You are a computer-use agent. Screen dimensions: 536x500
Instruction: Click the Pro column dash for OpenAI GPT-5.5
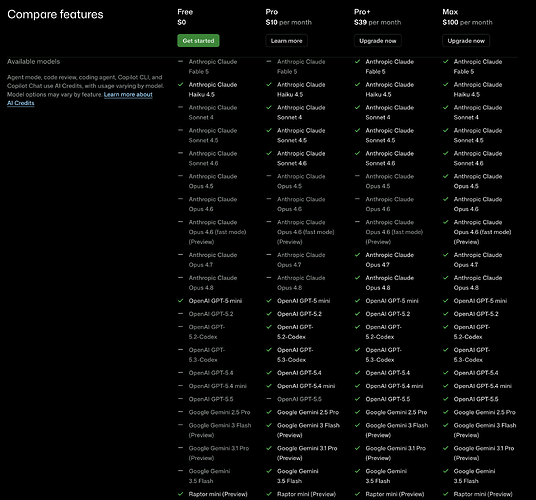tap(269, 399)
